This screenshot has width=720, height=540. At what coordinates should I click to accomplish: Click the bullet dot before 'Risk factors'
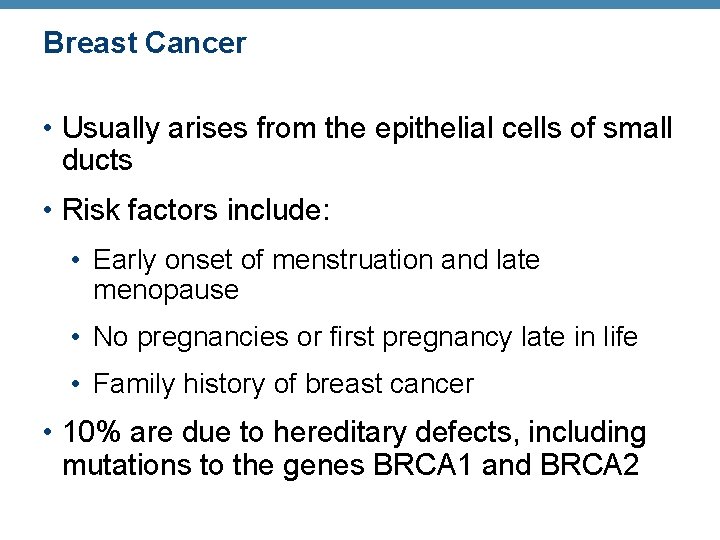coord(47,210)
